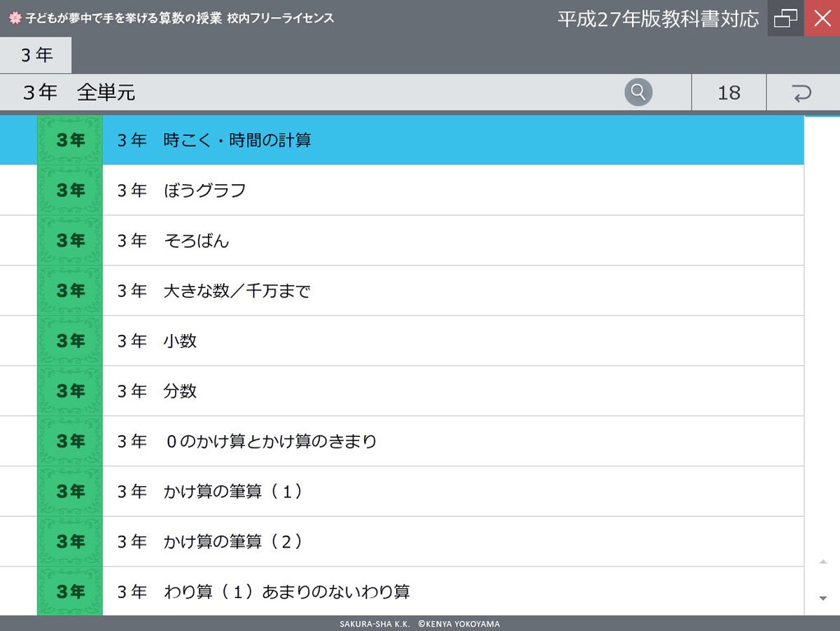Click the green 3年 stamp beside そろばん

coord(69,240)
